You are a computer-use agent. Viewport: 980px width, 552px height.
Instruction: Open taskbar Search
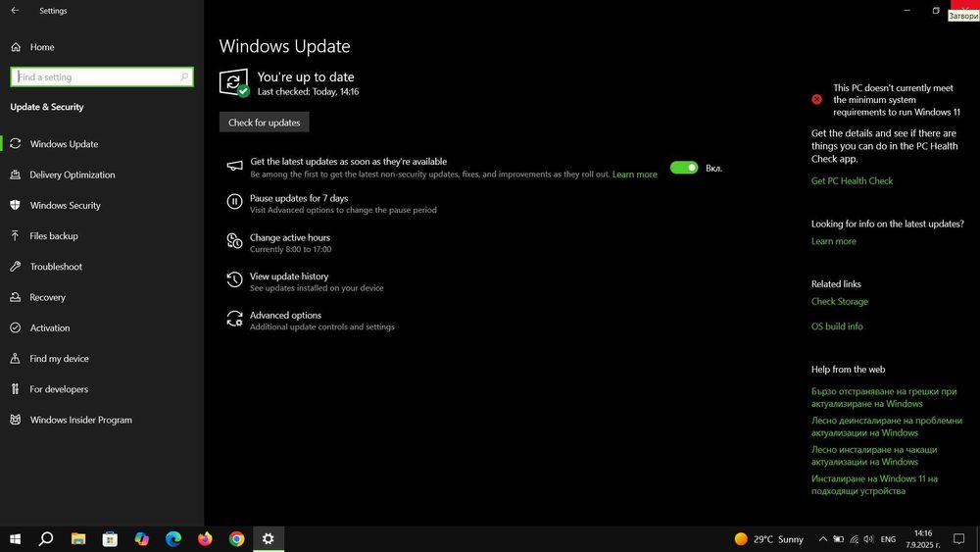coord(46,539)
